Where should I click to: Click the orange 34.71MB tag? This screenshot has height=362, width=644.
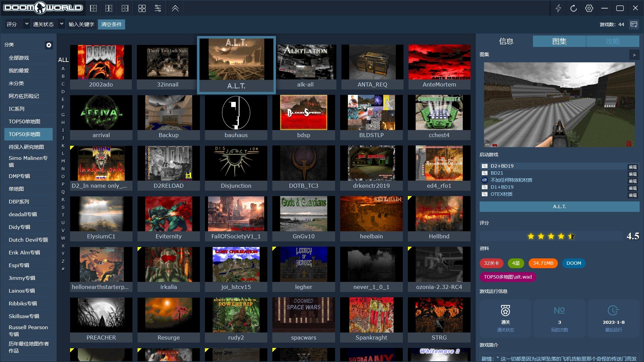543,263
